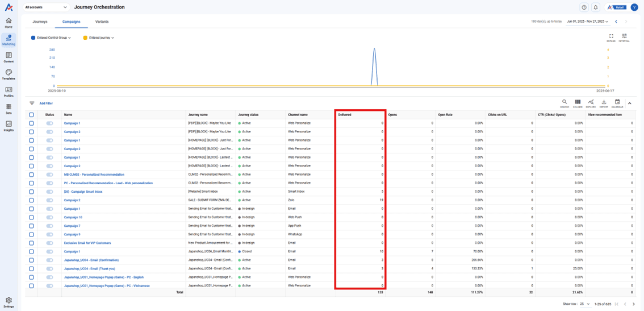Open the Column settings icon
644x311 pixels.
coord(578,103)
